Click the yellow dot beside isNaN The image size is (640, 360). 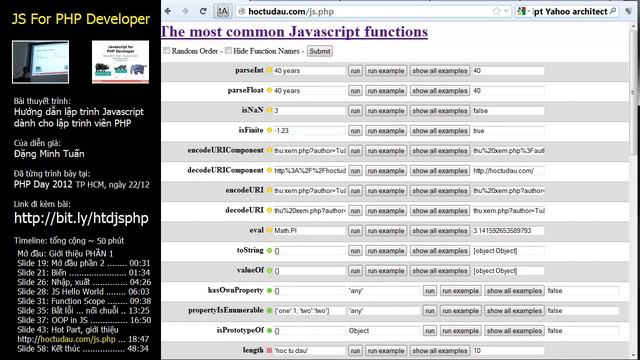coord(269,110)
